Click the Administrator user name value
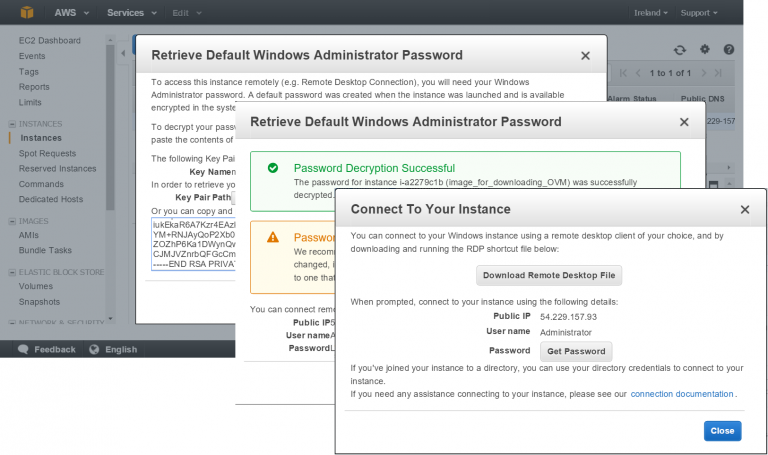768x455 pixels. coord(566,333)
